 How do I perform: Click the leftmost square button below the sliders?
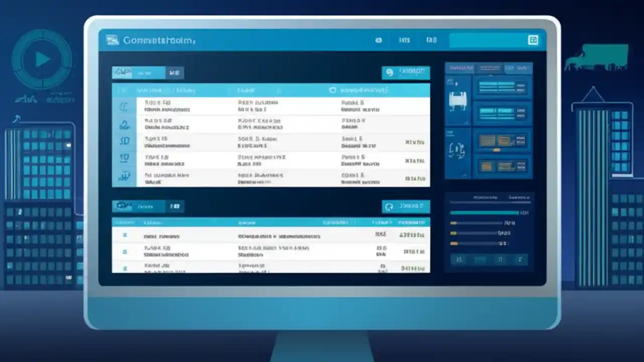click(x=459, y=259)
